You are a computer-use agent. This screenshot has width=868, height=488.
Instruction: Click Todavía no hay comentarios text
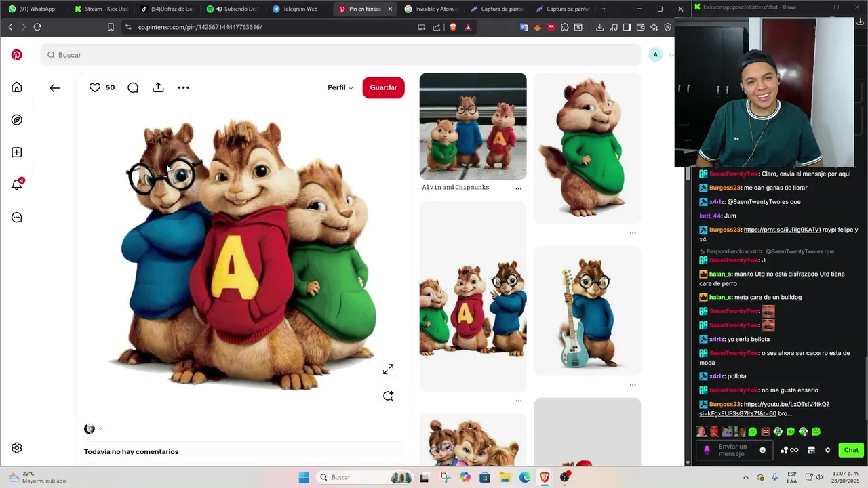(131, 451)
